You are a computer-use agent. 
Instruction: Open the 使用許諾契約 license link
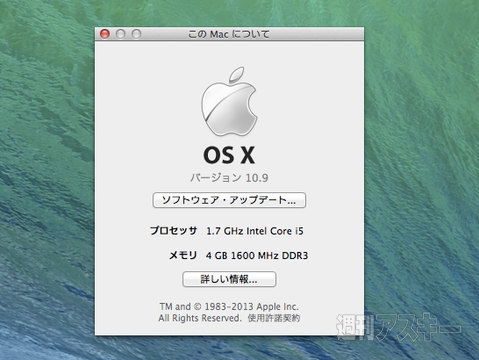click(274, 318)
